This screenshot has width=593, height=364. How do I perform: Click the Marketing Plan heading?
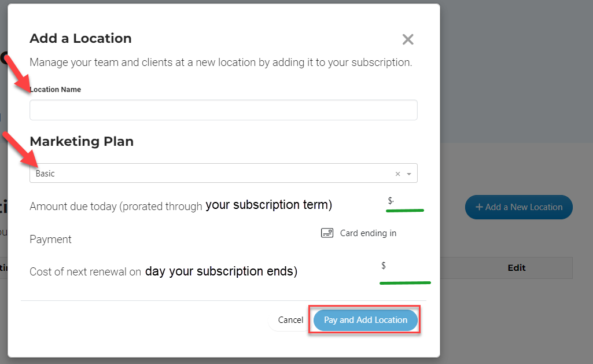82,142
